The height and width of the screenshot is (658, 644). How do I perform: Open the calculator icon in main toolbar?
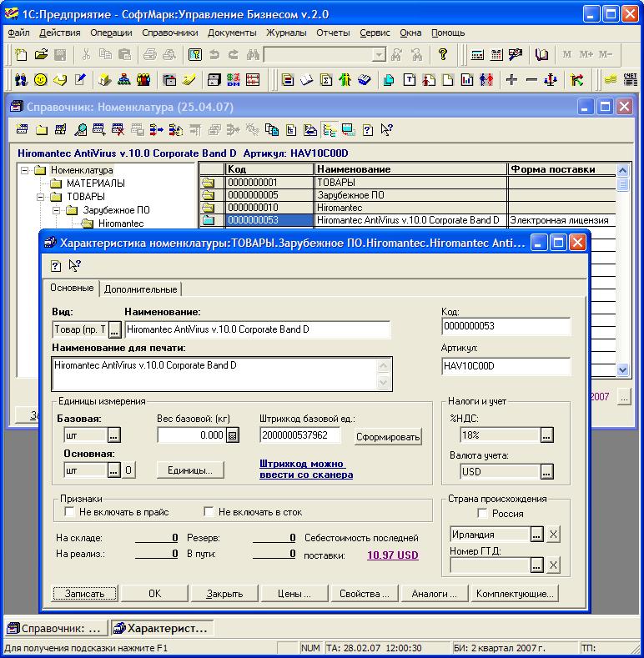477,54
